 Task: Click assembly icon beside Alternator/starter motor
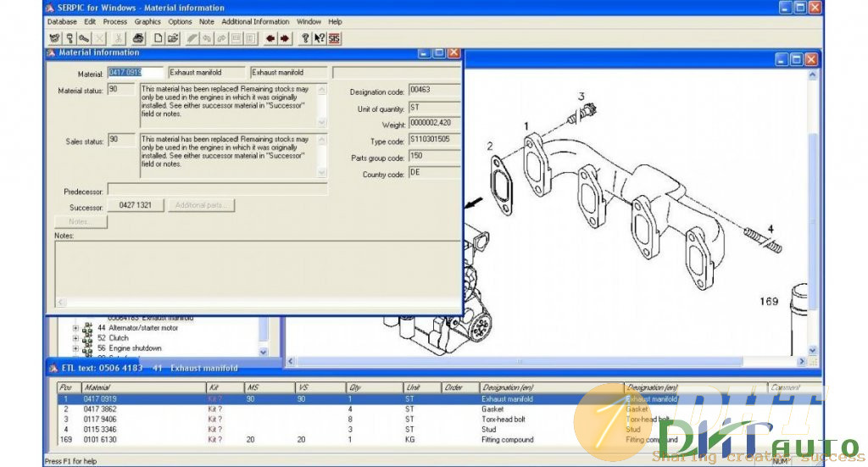(x=87, y=329)
